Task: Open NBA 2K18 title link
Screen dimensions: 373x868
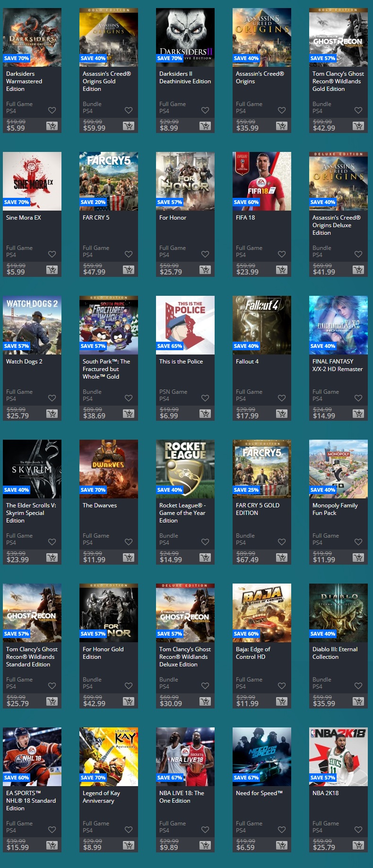Action: (x=325, y=793)
